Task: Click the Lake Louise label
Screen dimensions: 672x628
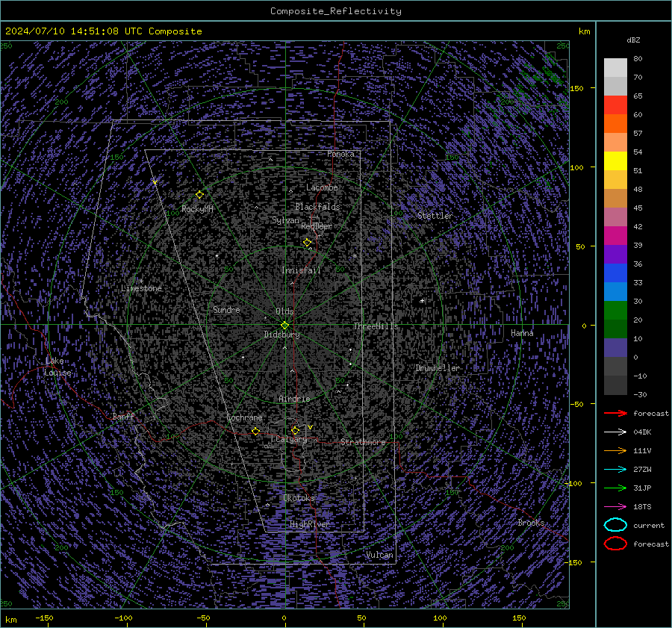Action: tap(57, 367)
